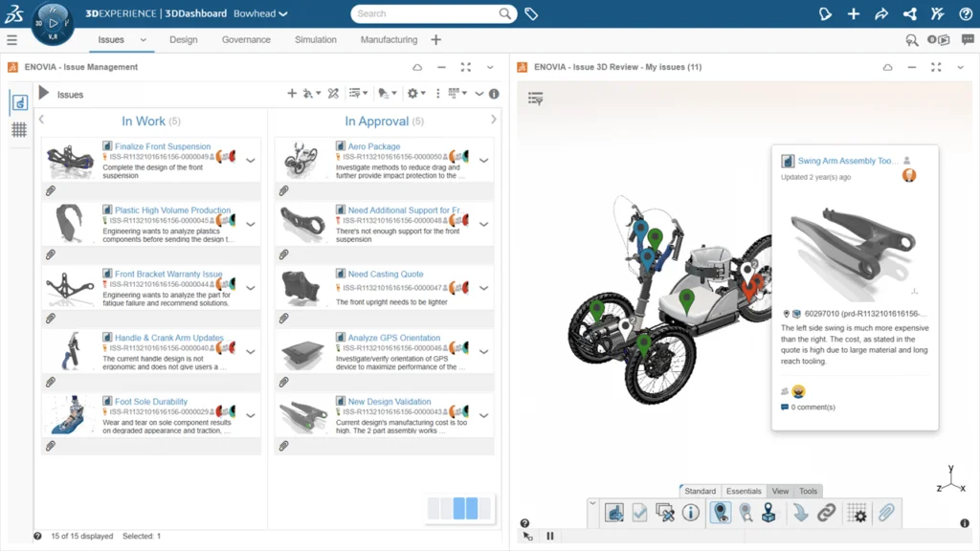Open the Share arrow icon
980x551 pixels.
(881, 13)
